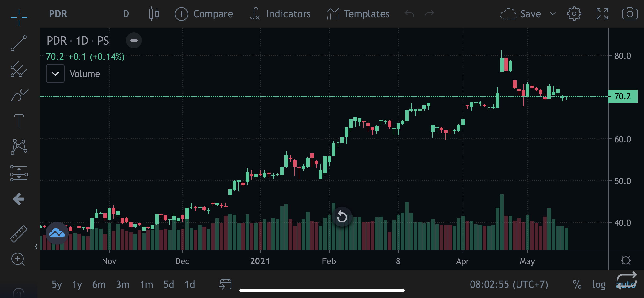
Task: Click the 70.2 current price label
Action: coord(622,96)
